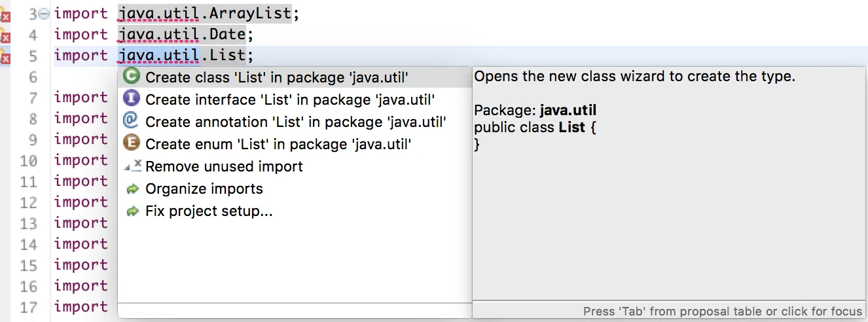Viewport: 868px width, 322px height.
Task: Click the error marker on line 5
Action: pos(5,58)
